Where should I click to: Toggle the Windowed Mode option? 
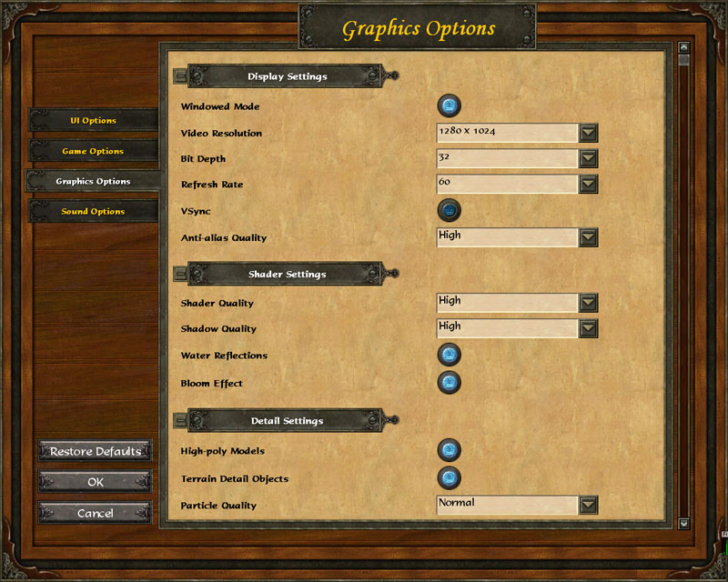click(449, 106)
